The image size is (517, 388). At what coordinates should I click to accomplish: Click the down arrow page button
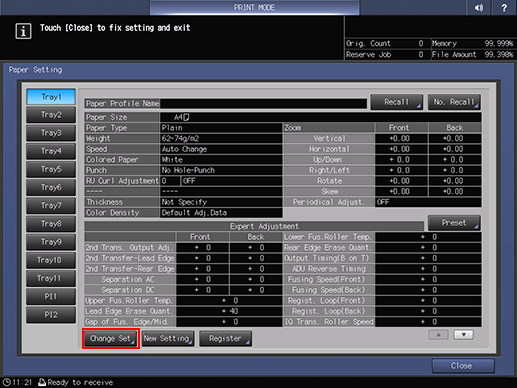click(x=464, y=335)
